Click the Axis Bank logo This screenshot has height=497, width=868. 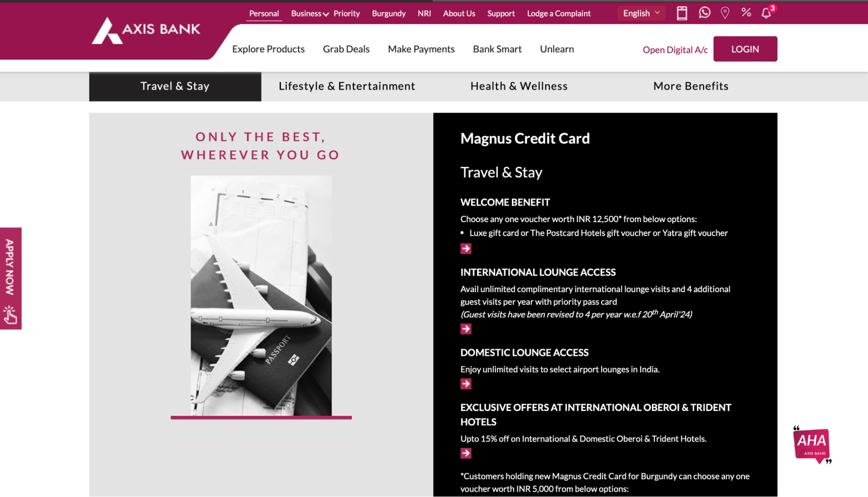coord(146,30)
